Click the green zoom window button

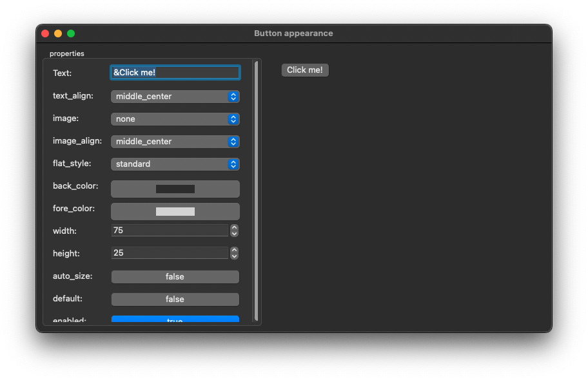click(71, 33)
